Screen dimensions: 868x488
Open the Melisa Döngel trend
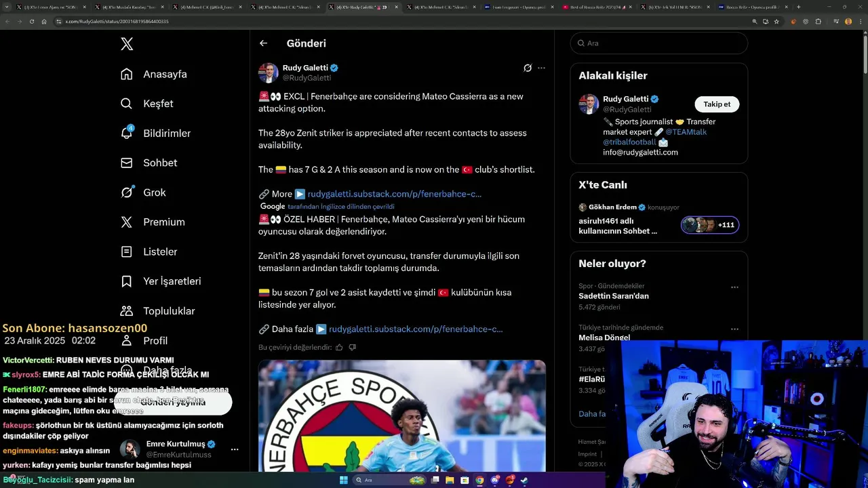(x=604, y=338)
